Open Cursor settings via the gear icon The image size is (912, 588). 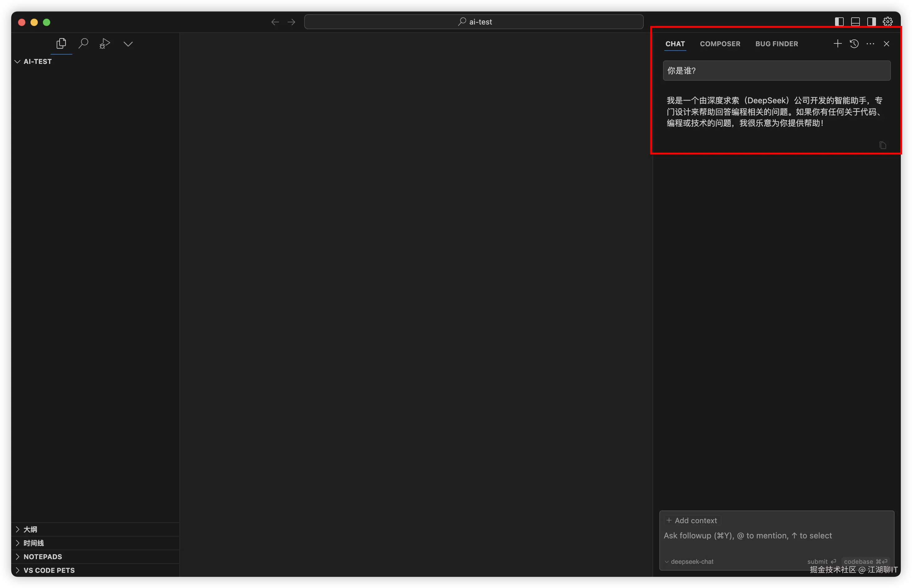click(x=887, y=21)
